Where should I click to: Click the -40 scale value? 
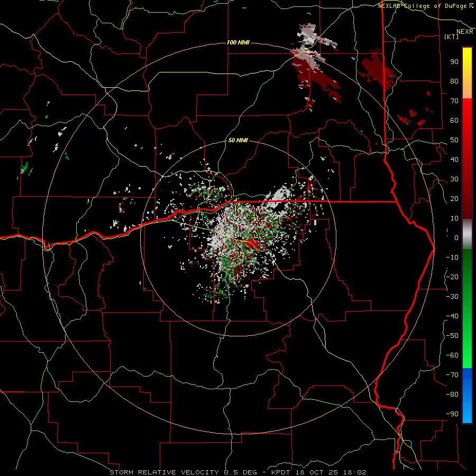point(452,316)
